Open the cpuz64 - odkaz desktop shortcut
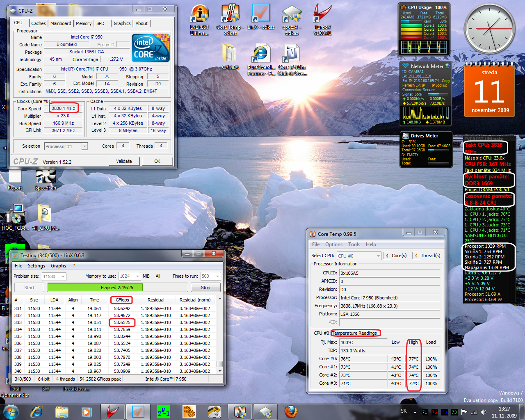This screenshot has height=420, width=525. click(292, 19)
